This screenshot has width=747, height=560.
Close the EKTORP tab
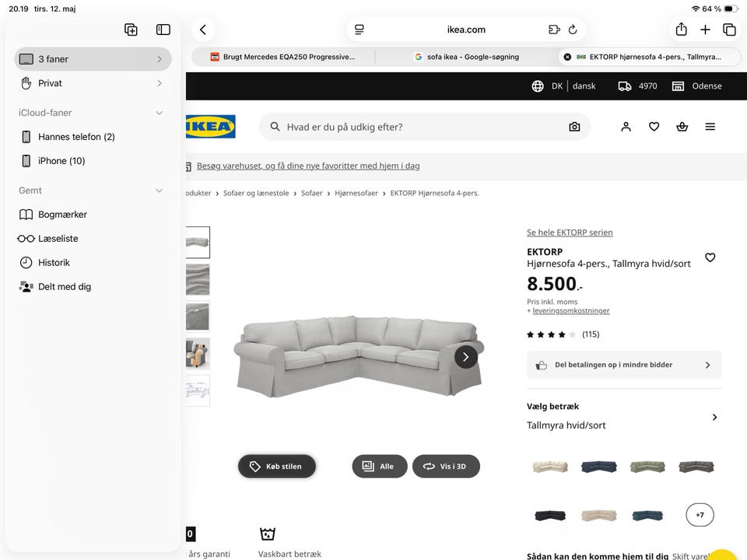click(567, 57)
